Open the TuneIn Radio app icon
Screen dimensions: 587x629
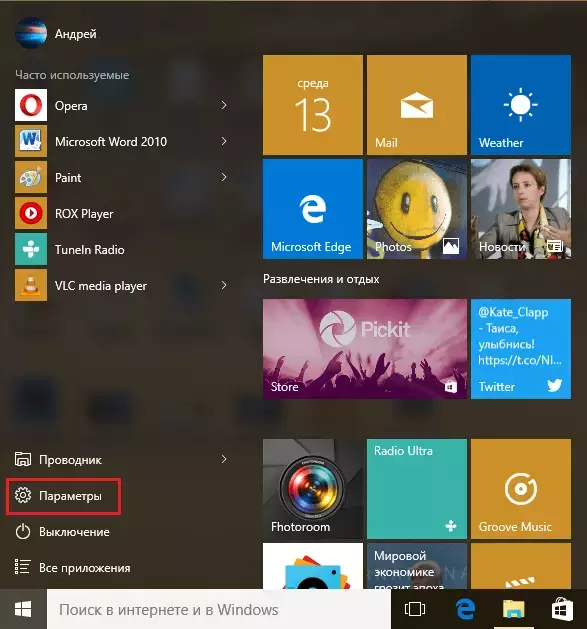click(x=31, y=249)
